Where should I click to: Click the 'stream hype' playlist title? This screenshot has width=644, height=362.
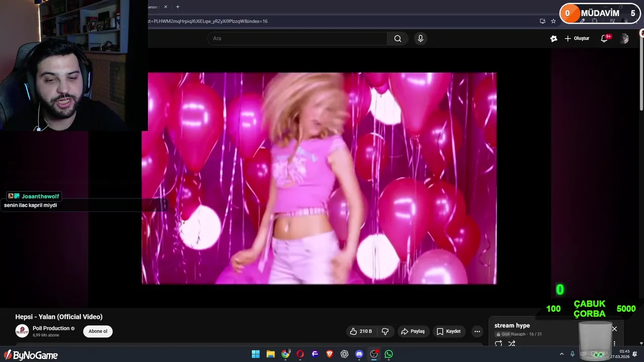(512, 325)
